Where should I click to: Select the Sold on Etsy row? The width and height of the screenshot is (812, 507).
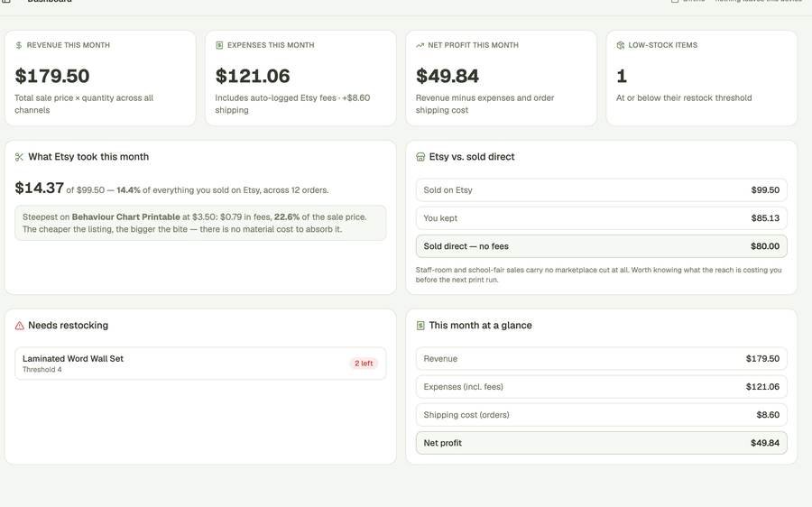click(x=601, y=190)
